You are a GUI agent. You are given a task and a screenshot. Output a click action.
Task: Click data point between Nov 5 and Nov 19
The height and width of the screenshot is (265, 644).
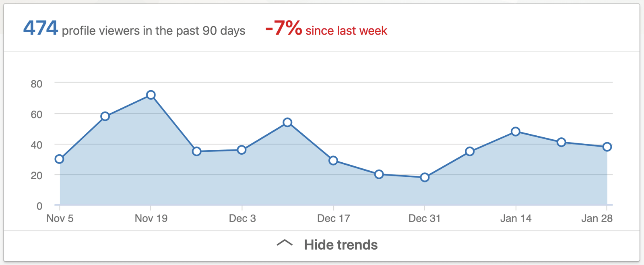[105, 116]
